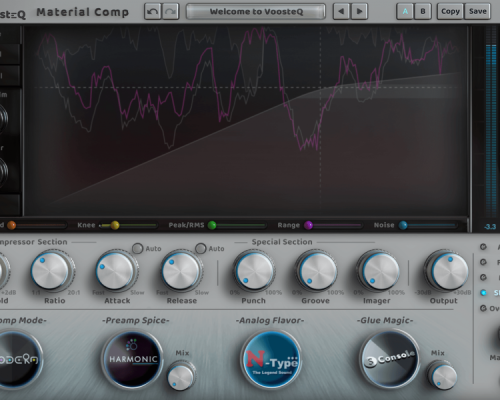Click the Save button
500x400 pixels.
(x=478, y=11)
